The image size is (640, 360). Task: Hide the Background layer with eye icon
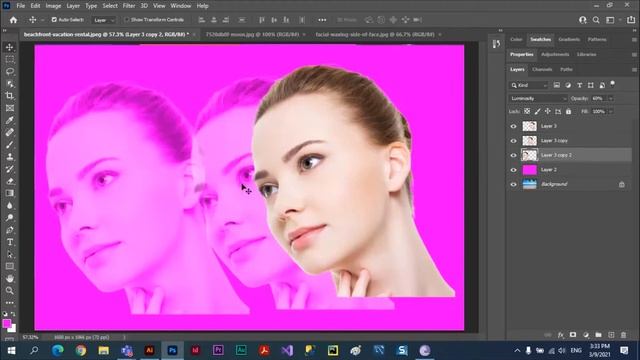click(x=513, y=184)
